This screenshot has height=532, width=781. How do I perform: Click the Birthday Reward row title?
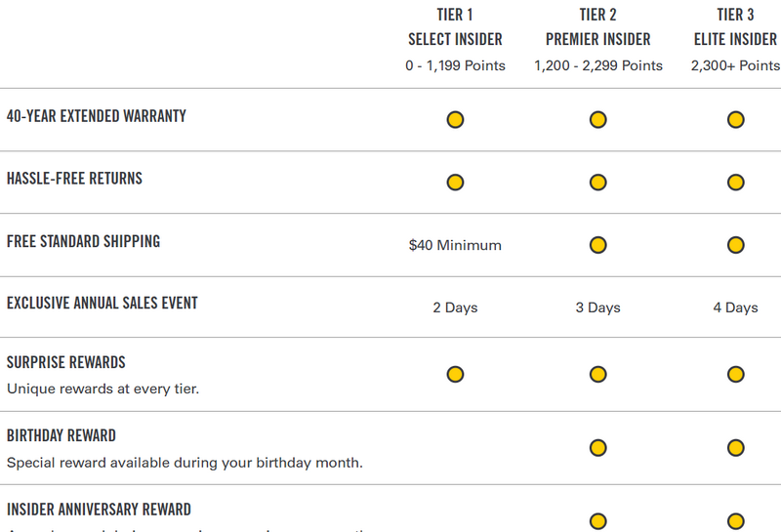tap(62, 436)
